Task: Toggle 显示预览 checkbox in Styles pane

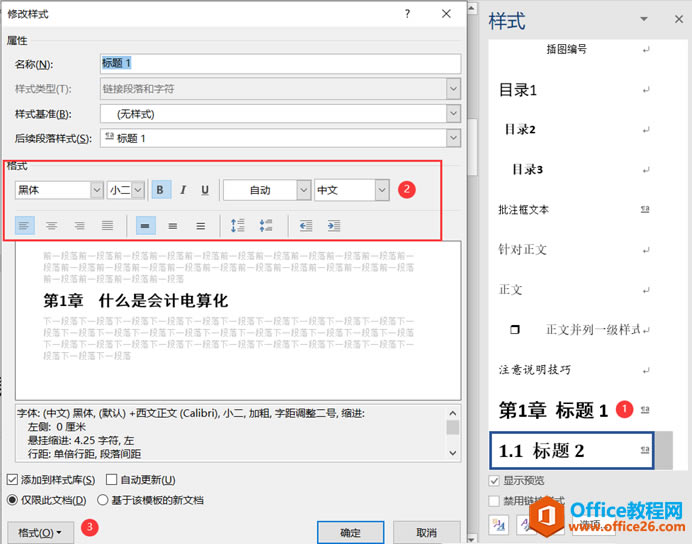Action: 494,480
